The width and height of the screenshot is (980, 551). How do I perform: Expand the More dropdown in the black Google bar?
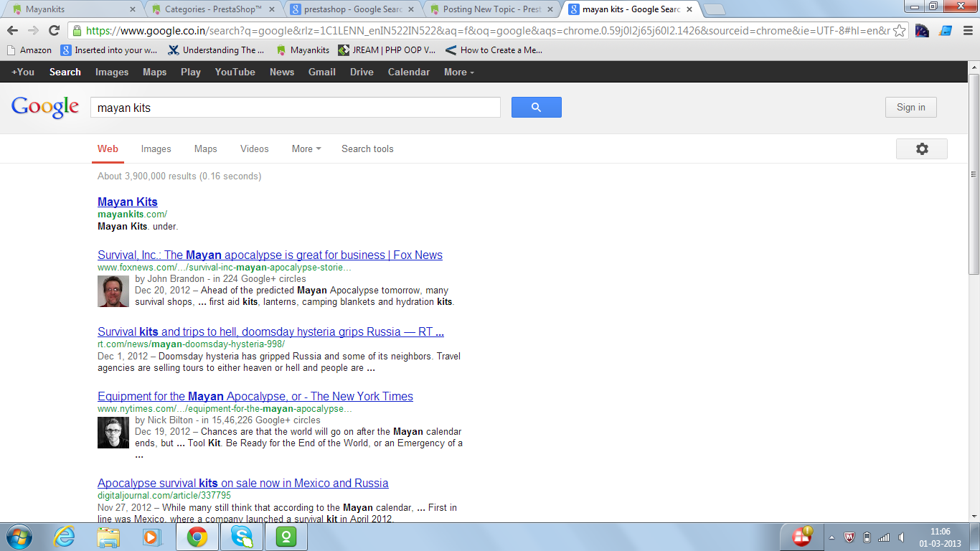pyautogui.click(x=458, y=72)
